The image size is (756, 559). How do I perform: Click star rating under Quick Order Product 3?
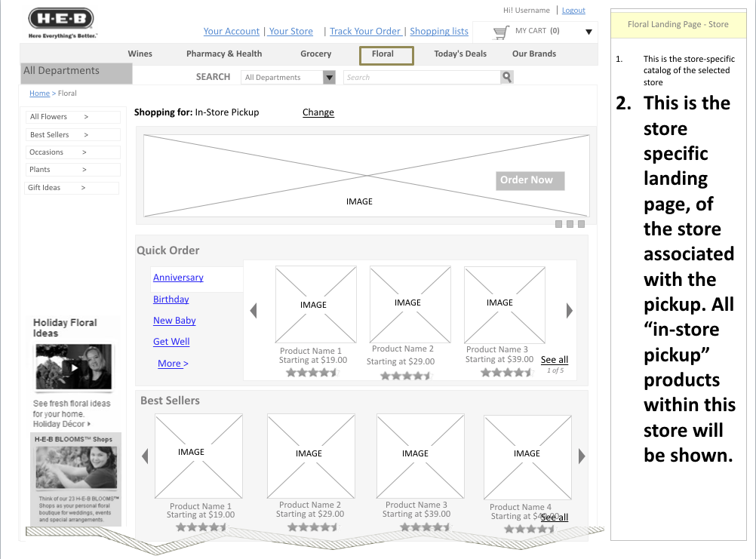[507, 373]
